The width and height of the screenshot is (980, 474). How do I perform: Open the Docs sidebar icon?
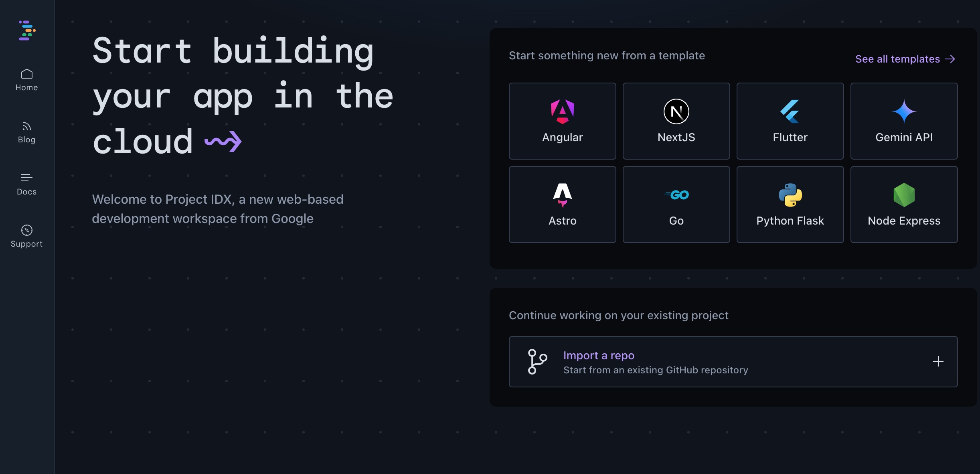[26, 178]
